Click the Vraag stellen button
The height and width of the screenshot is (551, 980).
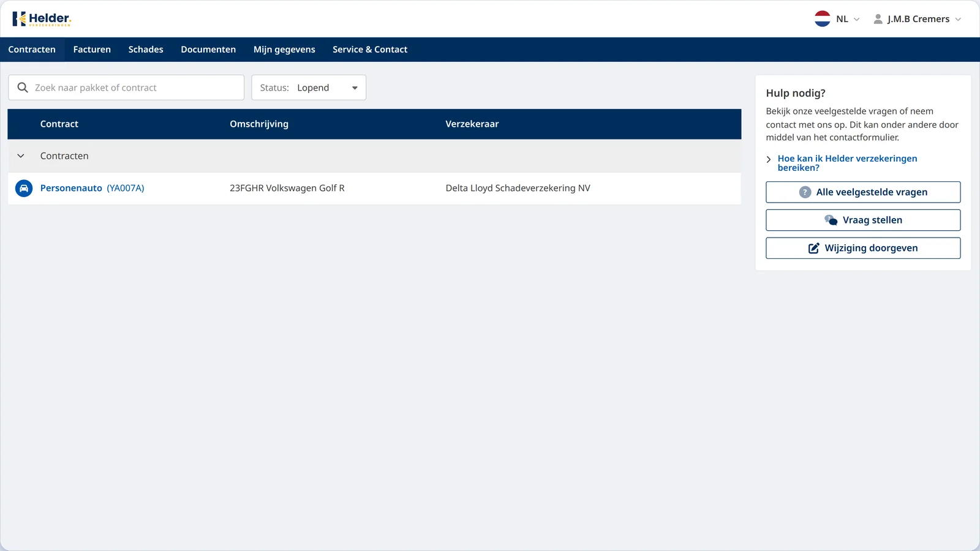click(863, 220)
